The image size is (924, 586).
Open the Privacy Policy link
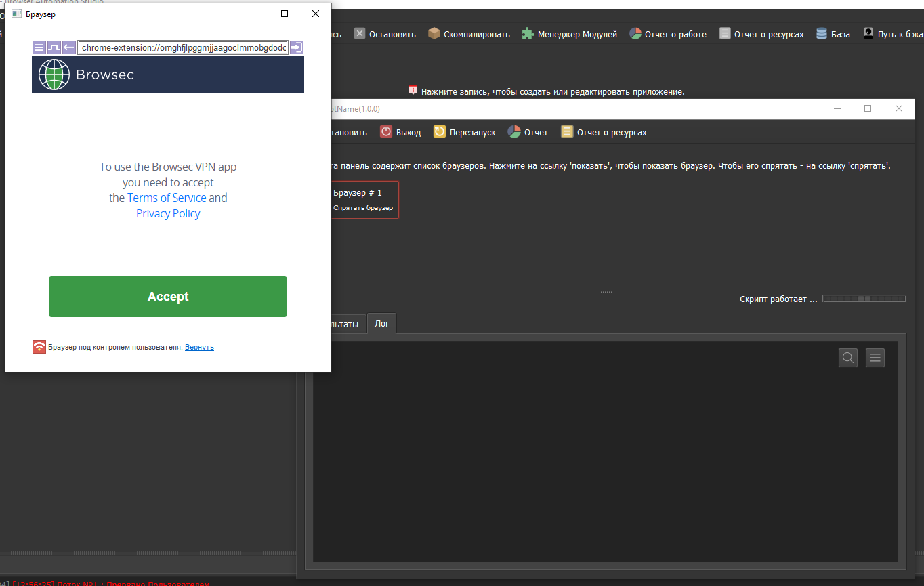pos(168,213)
